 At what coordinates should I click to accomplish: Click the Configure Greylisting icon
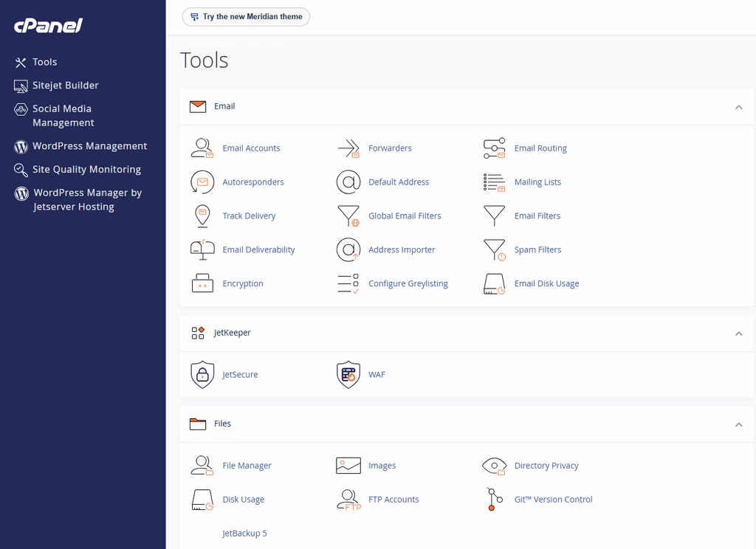(348, 283)
